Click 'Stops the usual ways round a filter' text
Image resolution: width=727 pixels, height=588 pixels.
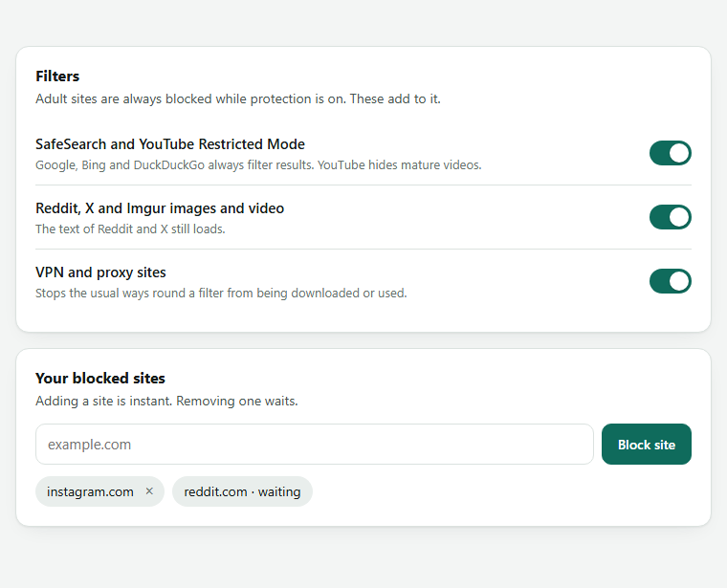click(x=221, y=293)
